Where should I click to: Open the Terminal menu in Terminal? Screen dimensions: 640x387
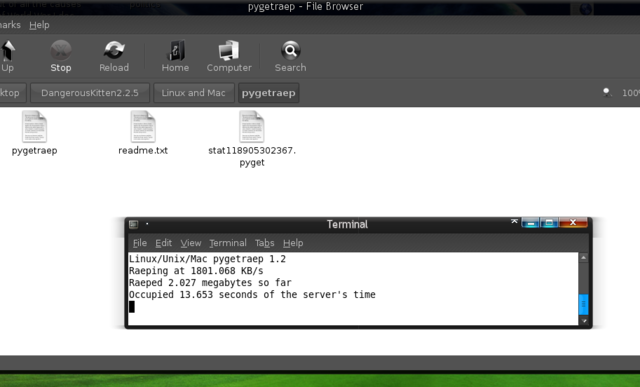coord(228,243)
